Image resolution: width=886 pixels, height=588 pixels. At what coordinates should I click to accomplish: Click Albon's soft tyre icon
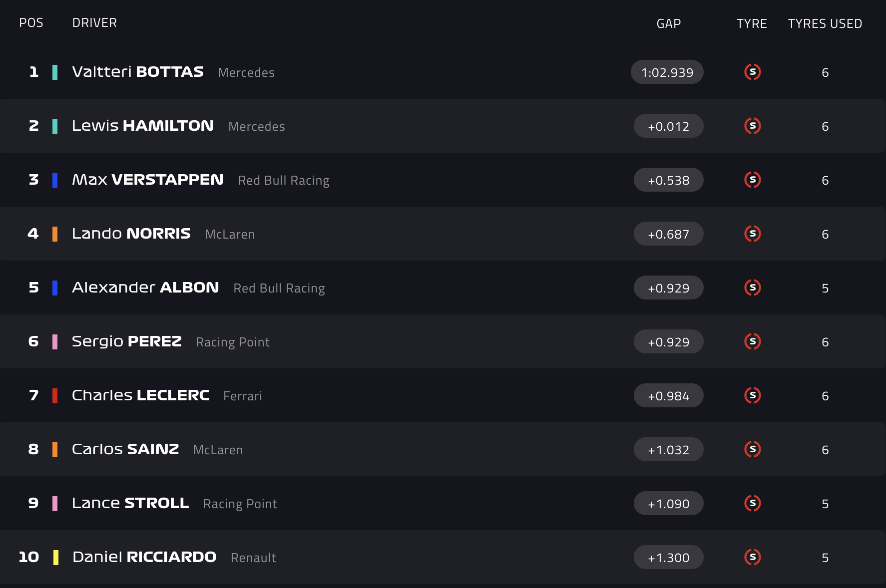(x=752, y=288)
